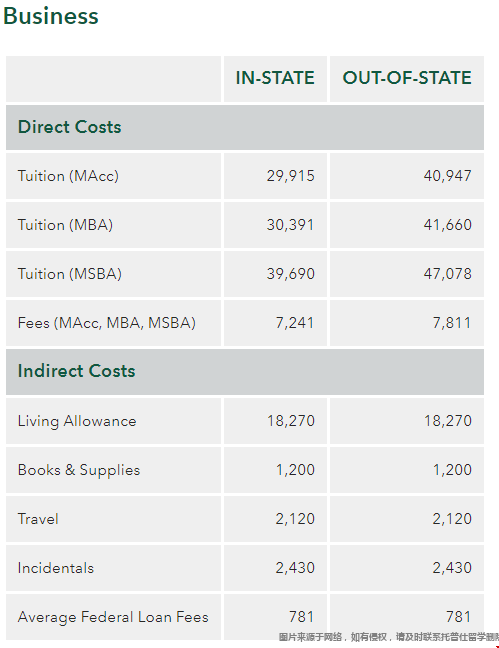Viewport: 499px width, 648px height.
Task: Click out-of-state fees value 7,811
Action: pos(452,323)
